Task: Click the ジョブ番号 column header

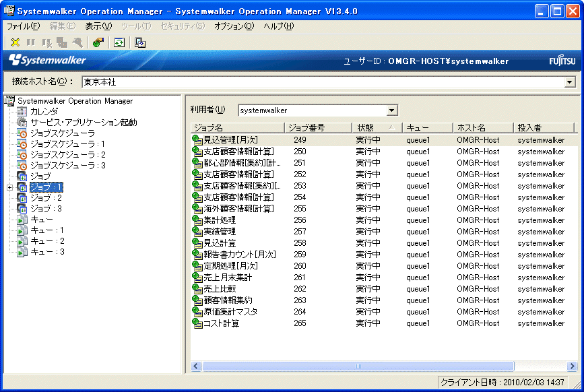Action: [x=318, y=128]
